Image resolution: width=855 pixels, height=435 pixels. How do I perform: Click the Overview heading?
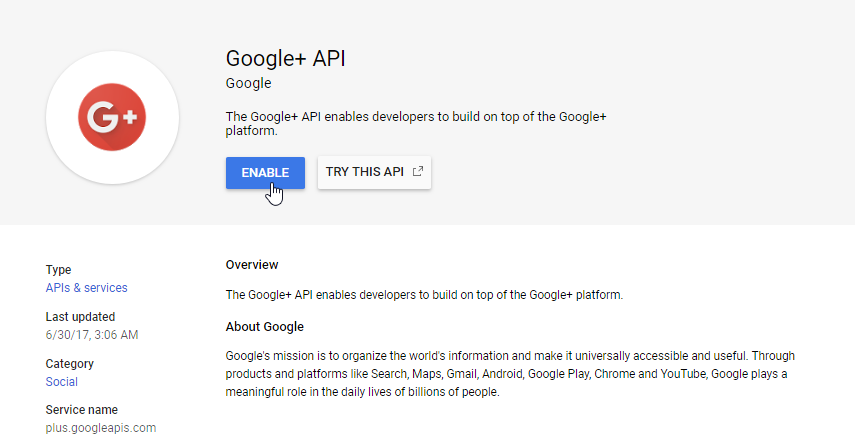[x=252, y=265]
